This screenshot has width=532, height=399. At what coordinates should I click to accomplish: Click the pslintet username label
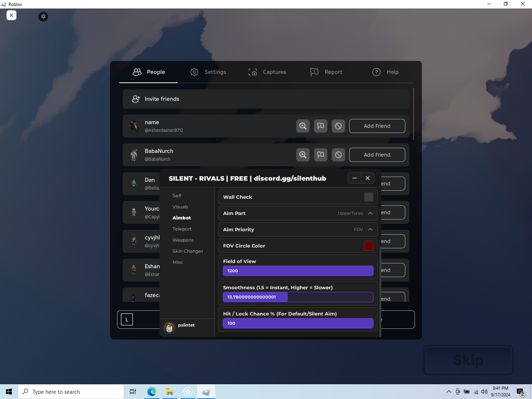click(186, 325)
